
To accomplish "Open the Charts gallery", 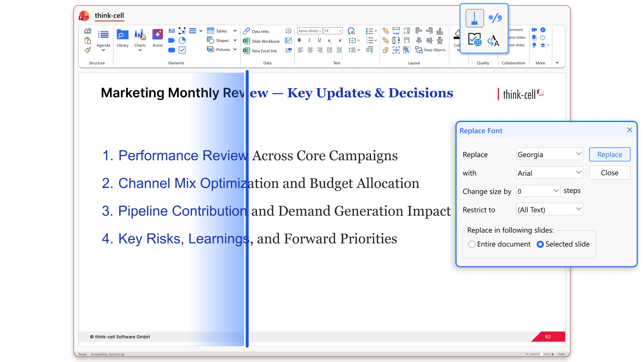I will tap(140, 40).
